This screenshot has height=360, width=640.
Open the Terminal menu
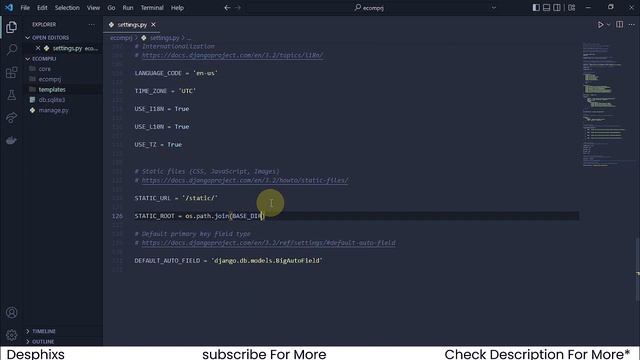pos(152,8)
